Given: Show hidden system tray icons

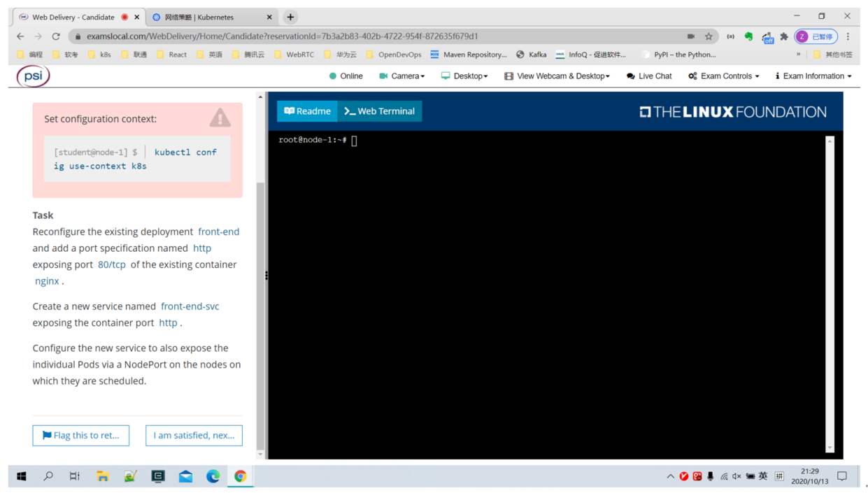Looking at the screenshot, I should [x=670, y=476].
